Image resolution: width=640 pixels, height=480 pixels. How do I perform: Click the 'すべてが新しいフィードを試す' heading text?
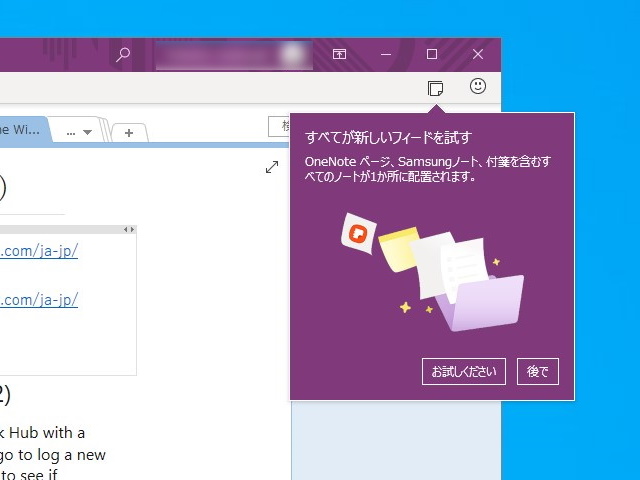coord(388,138)
